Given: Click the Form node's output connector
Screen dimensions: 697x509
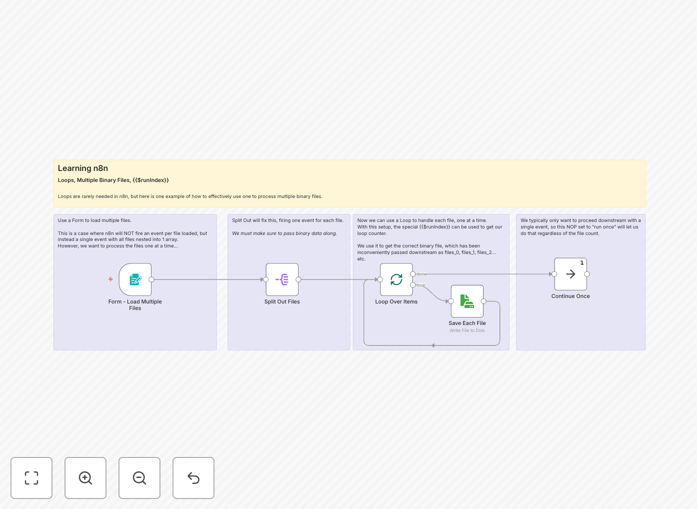Looking at the screenshot, I should 152,279.
